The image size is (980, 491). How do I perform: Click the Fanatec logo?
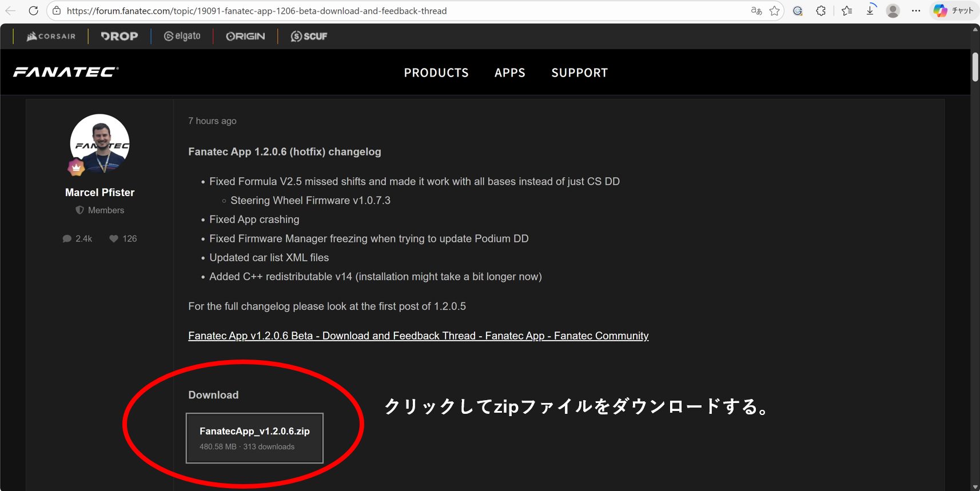pos(66,71)
